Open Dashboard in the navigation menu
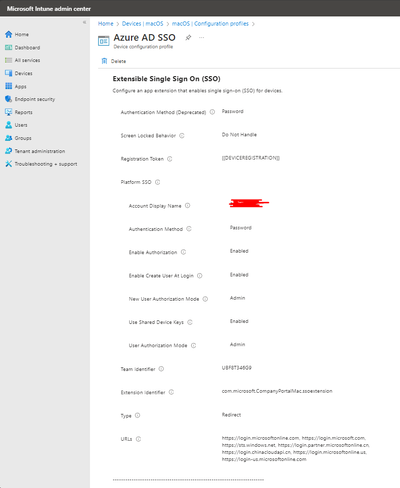 tap(27, 48)
